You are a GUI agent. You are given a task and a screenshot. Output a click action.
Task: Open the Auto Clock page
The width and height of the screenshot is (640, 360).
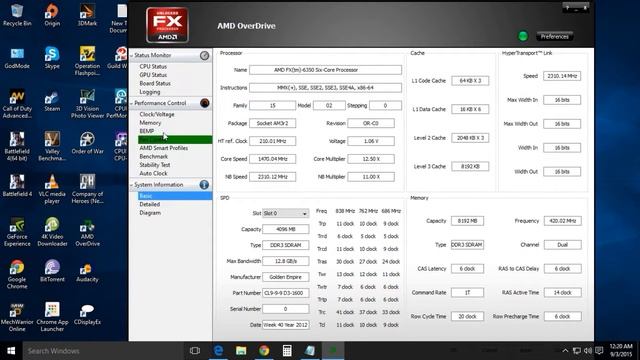153,173
